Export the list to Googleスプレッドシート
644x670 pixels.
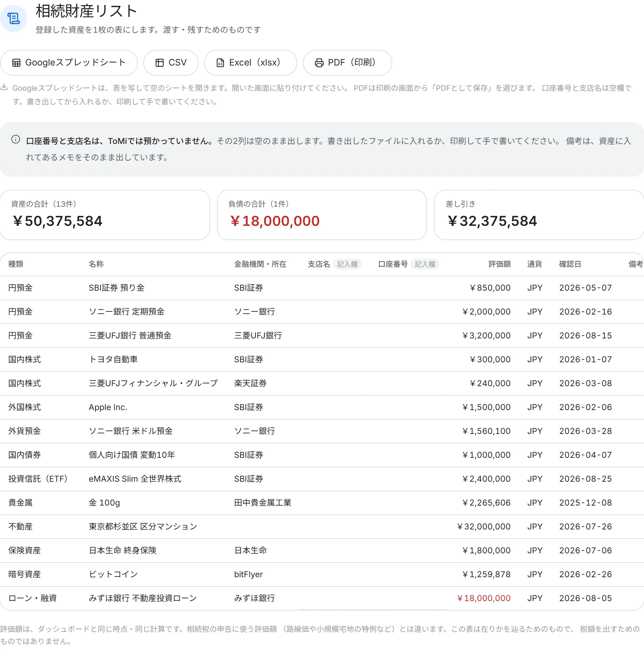pyautogui.click(x=69, y=63)
